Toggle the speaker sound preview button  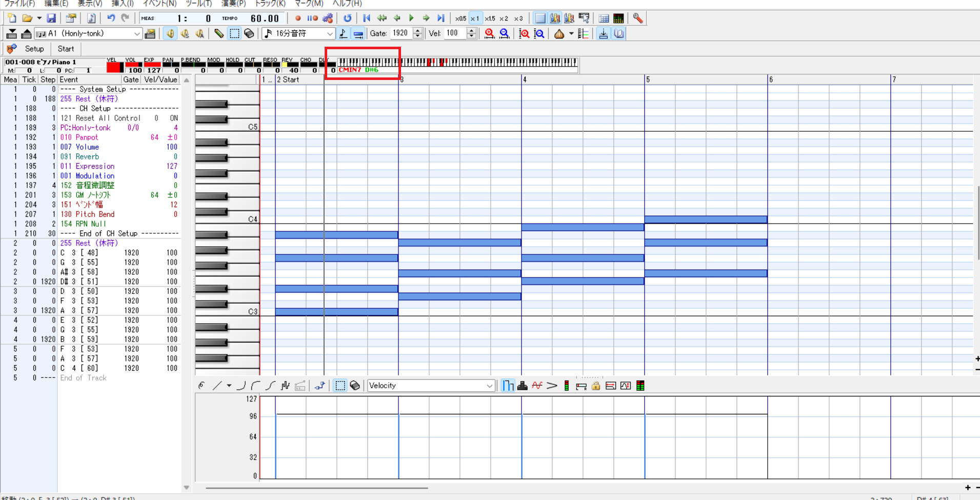pos(170,34)
